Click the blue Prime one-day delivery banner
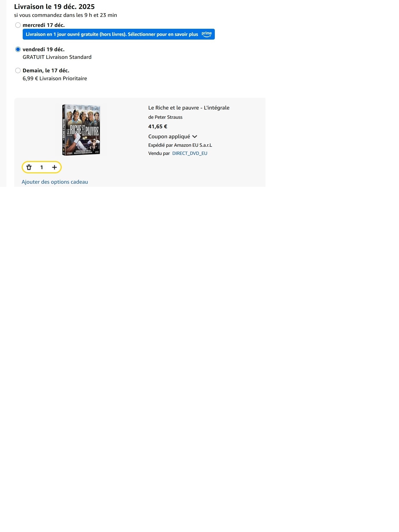This screenshot has width=399, height=532. click(119, 34)
